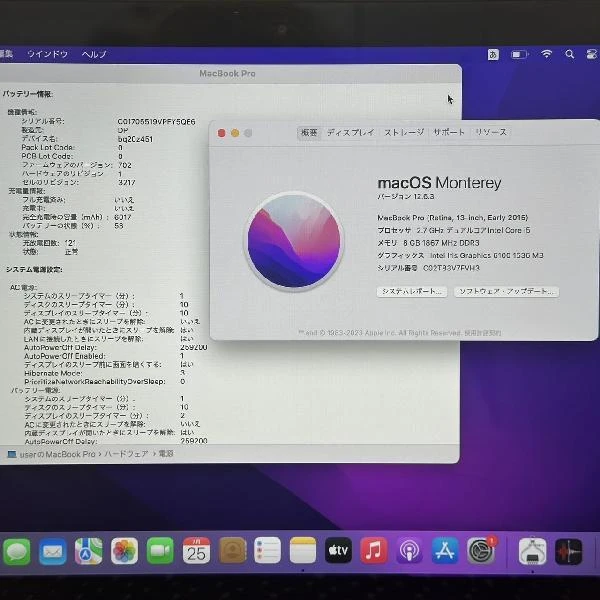Open the Photos app icon

124,551
